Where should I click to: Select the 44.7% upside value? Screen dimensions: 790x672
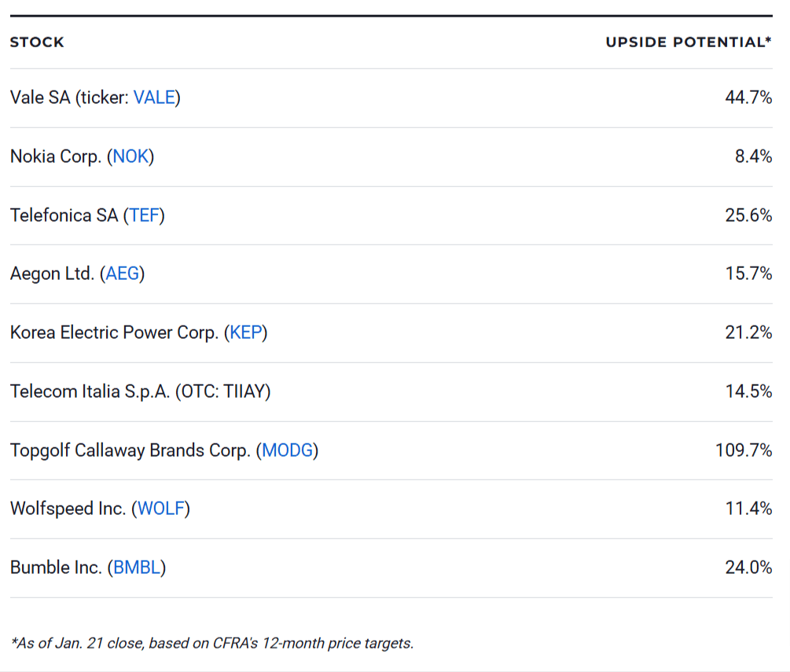(x=748, y=97)
